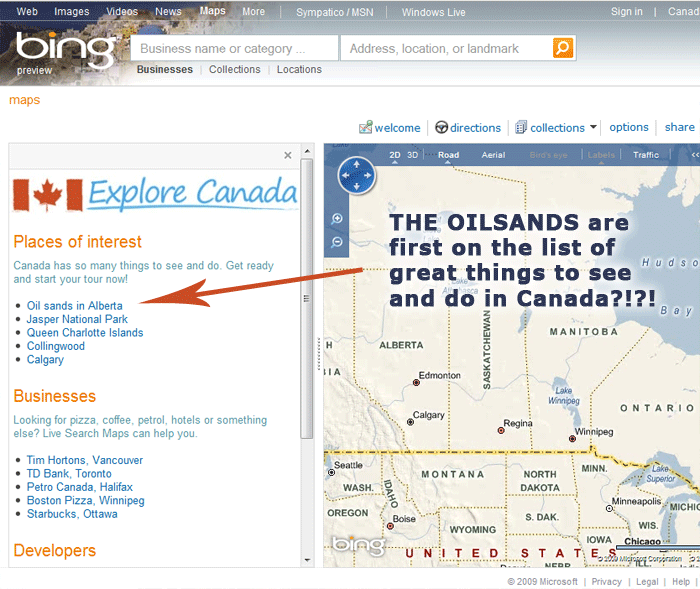Switch map to 2D view
This screenshot has height=589, width=700.
pyautogui.click(x=395, y=155)
